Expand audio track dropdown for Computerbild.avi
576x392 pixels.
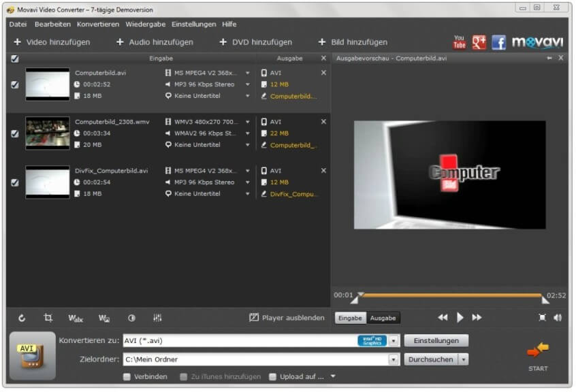coord(248,84)
